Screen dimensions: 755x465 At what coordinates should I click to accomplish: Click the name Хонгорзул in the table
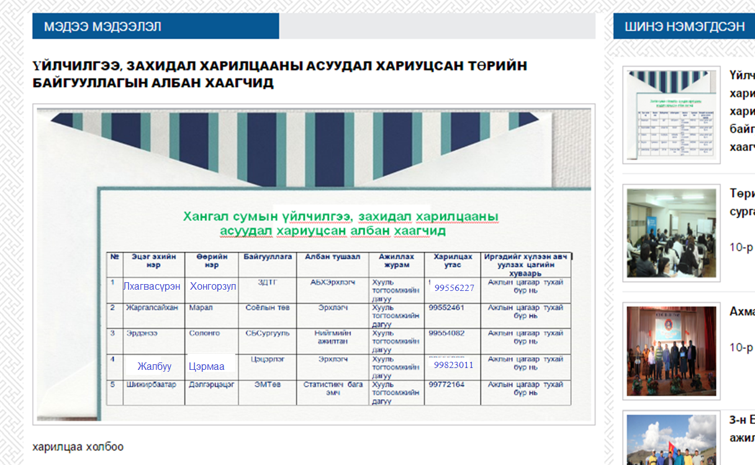pos(211,286)
